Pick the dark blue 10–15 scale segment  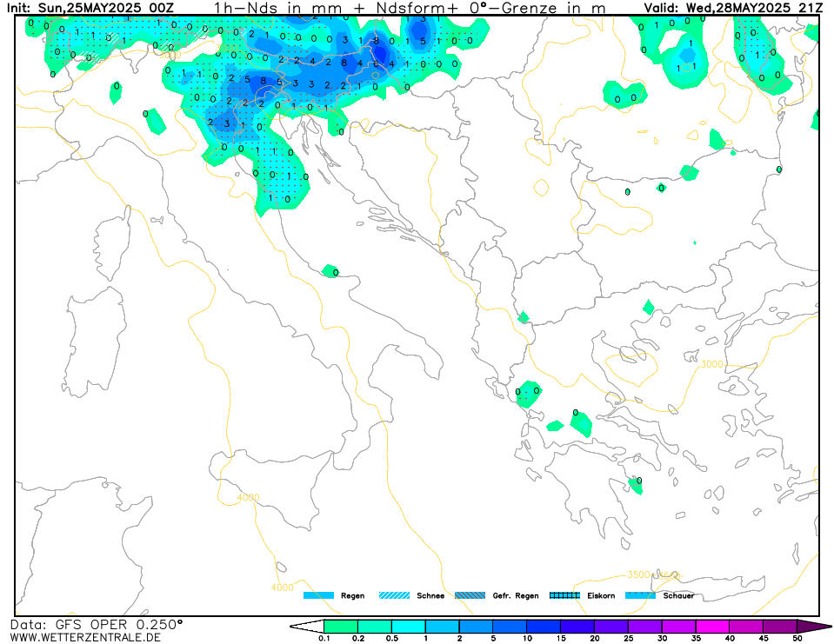(544, 627)
